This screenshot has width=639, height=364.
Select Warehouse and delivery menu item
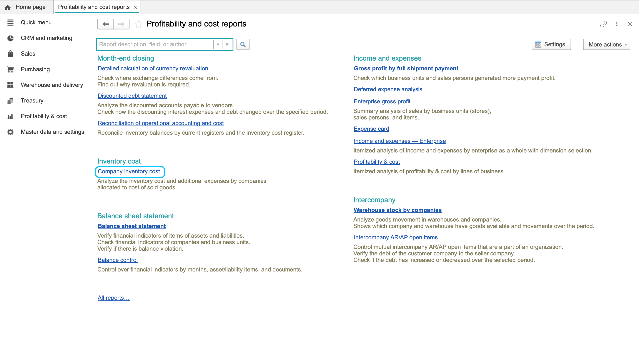(x=52, y=85)
